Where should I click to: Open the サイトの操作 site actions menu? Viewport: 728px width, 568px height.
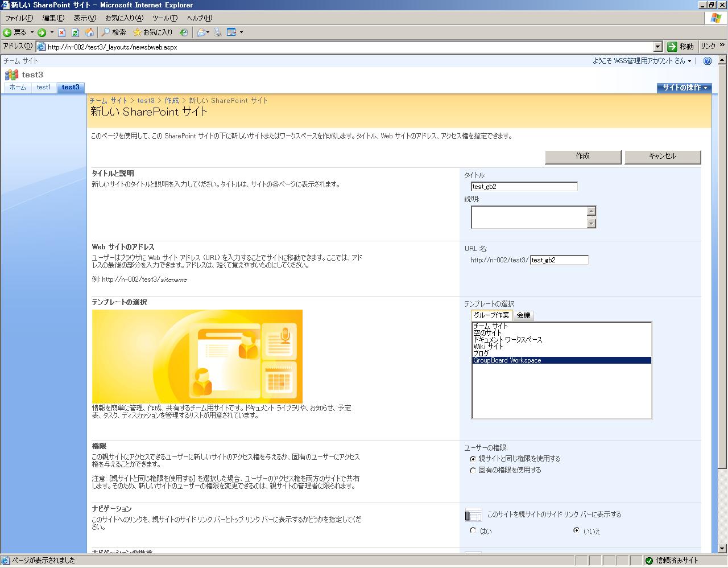click(x=684, y=88)
